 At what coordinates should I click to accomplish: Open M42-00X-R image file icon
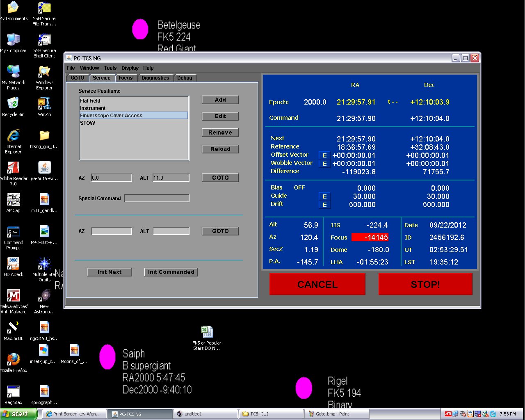pyautogui.click(x=44, y=235)
